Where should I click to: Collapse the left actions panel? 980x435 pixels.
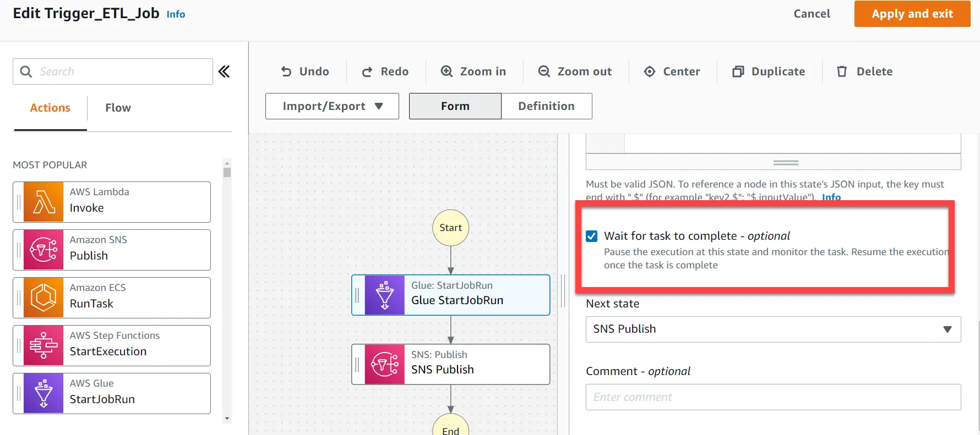coord(224,71)
